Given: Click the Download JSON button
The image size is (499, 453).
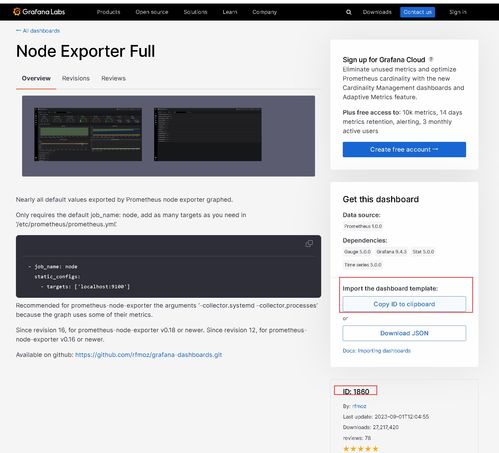Looking at the screenshot, I should 404,333.
